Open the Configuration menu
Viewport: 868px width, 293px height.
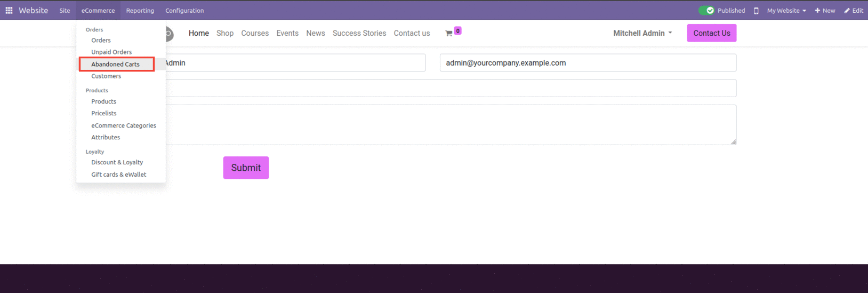pos(184,10)
